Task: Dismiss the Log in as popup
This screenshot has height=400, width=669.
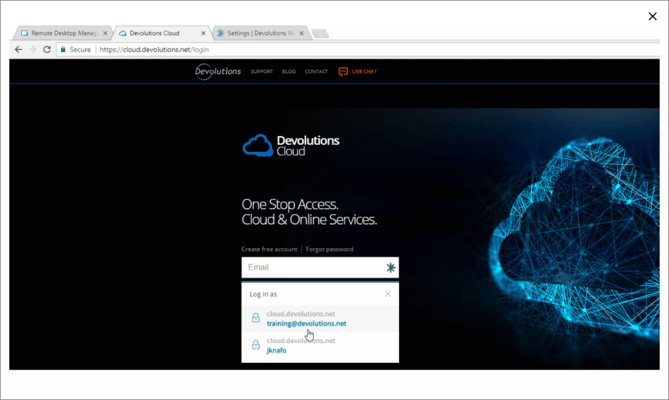Action: click(x=387, y=294)
